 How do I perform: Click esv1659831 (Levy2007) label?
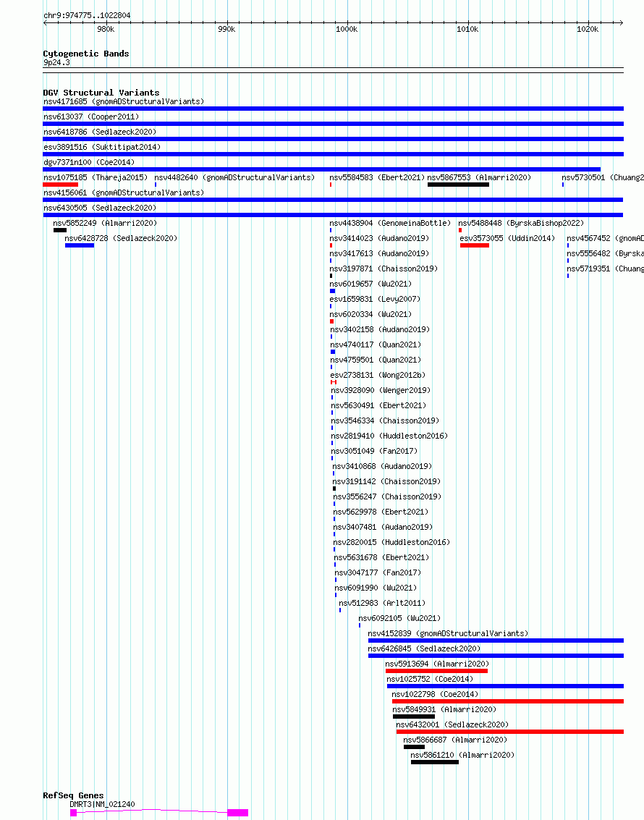[x=375, y=299]
